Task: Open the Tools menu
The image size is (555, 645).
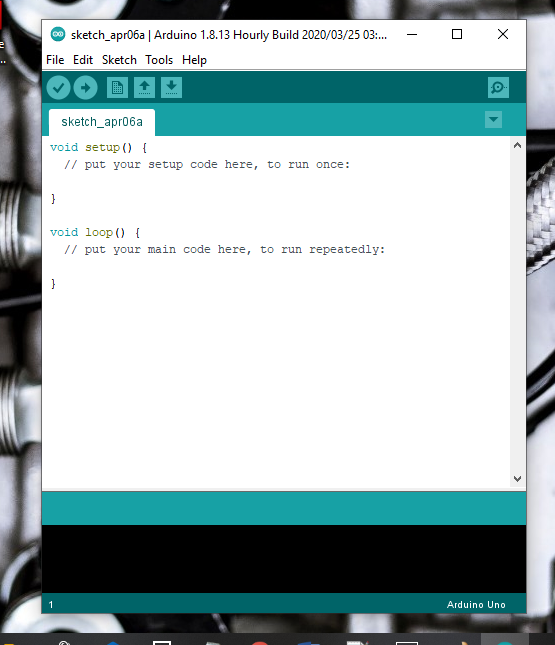Action: point(159,60)
